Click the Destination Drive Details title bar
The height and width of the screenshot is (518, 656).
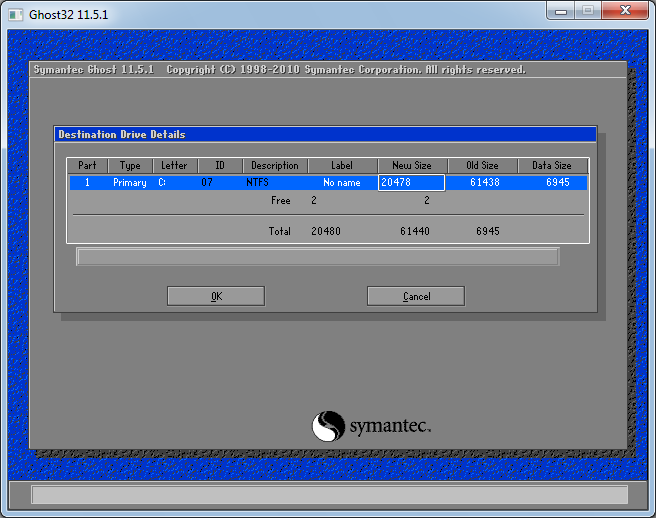click(325, 134)
